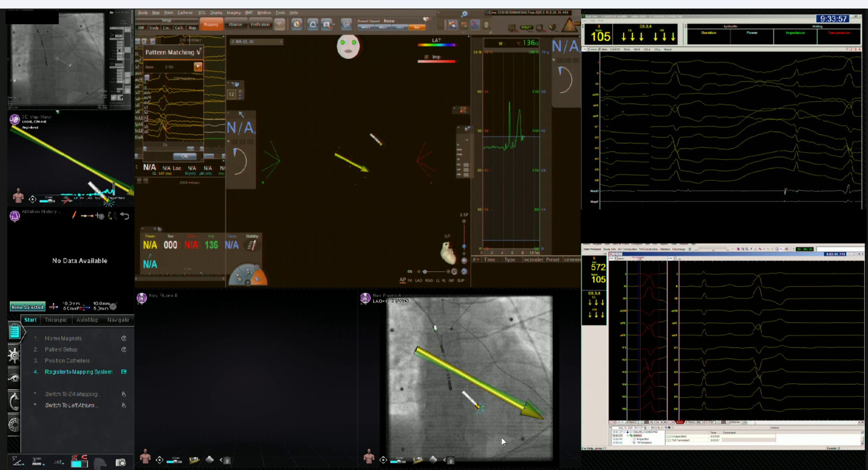Switch to the Tricuspid tab
The image size is (868, 470).
56,320
